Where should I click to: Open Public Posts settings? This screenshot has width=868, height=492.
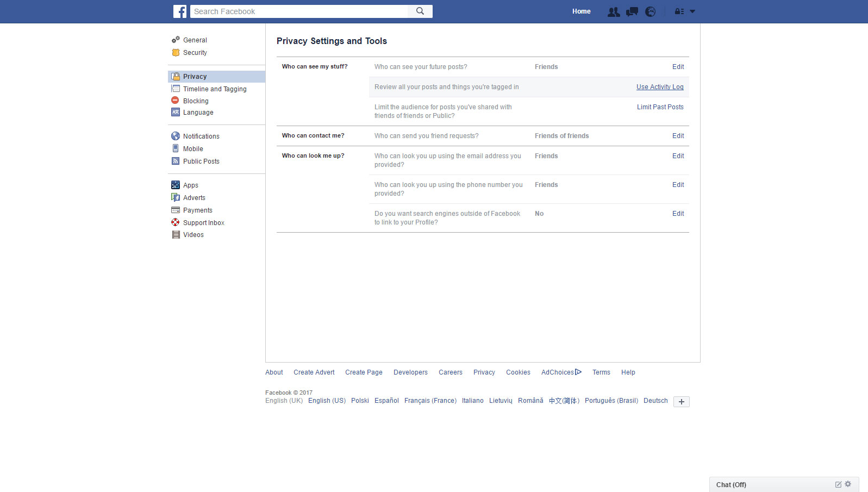coord(201,161)
